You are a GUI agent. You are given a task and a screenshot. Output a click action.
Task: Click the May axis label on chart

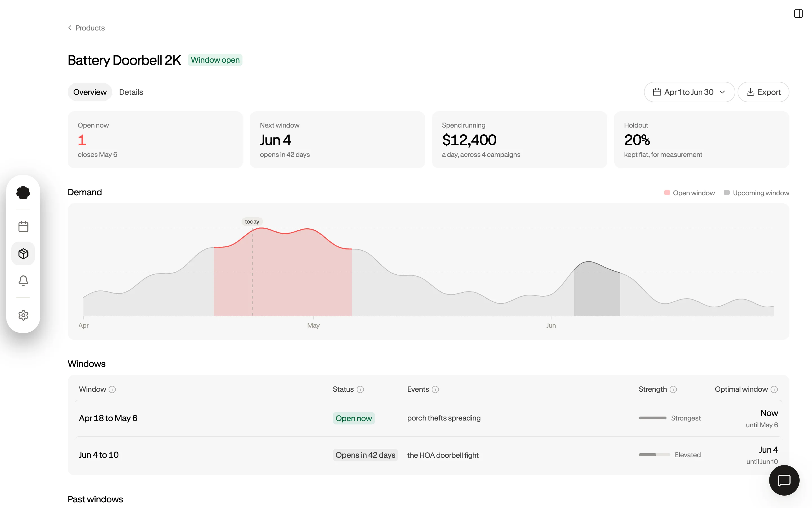coord(314,325)
